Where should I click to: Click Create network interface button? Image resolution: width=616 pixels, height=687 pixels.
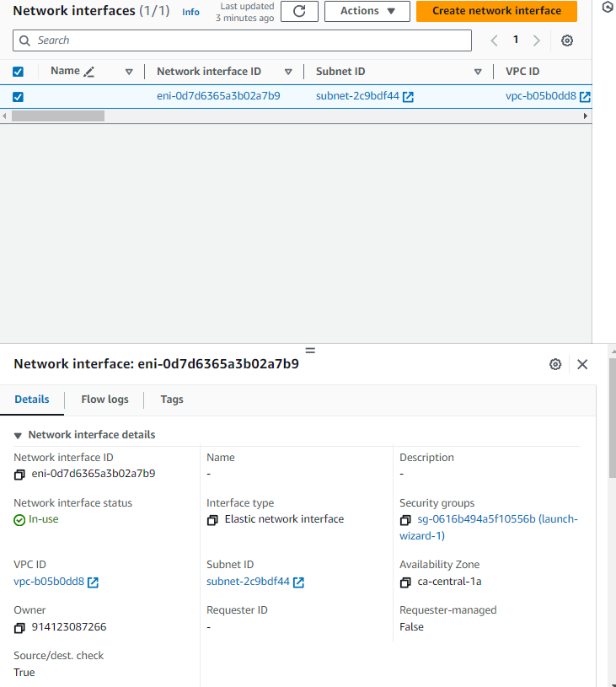496,11
